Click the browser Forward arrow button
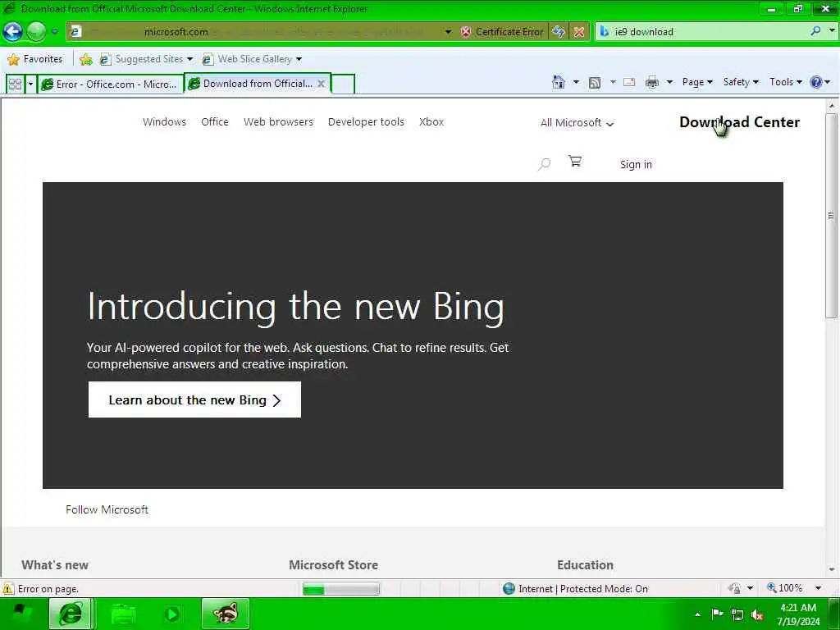The width and height of the screenshot is (840, 630). (36, 32)
